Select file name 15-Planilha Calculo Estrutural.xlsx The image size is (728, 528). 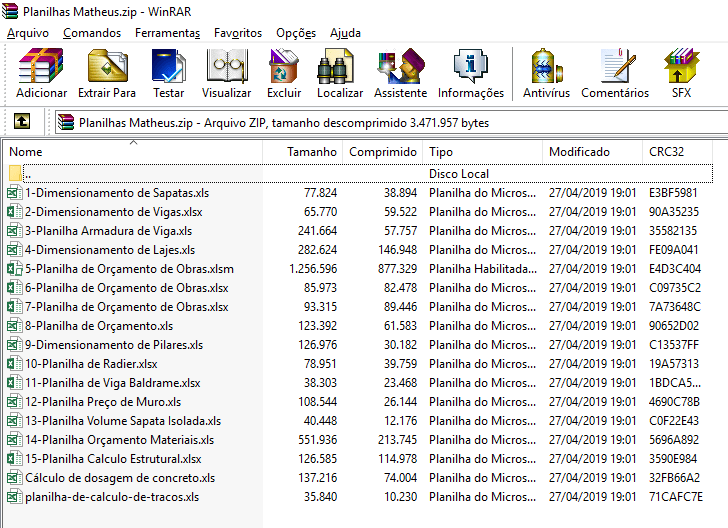point(113,459)
